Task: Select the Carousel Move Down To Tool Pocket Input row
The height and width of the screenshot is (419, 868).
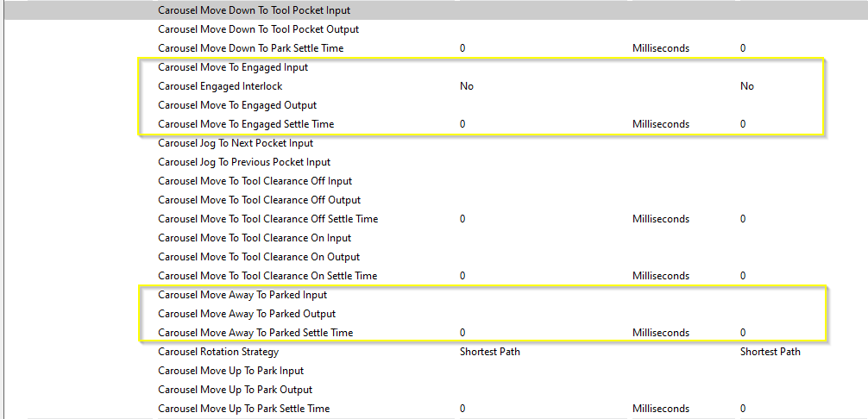Action: 254,10
